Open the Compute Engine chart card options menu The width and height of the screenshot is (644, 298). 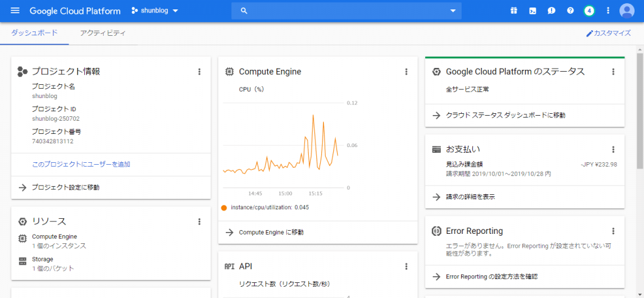(x=406, y=72)
